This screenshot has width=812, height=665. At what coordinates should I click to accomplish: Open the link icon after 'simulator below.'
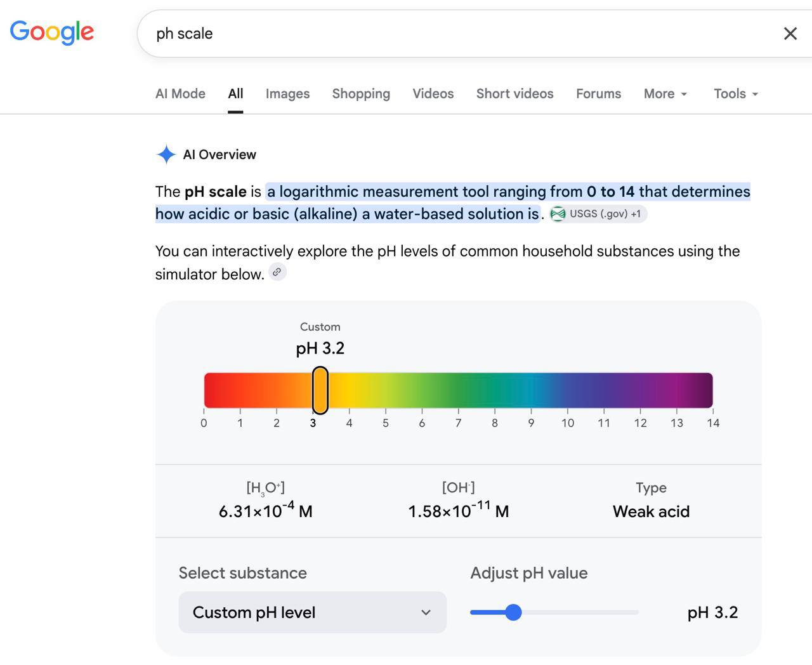pos(277,272)
